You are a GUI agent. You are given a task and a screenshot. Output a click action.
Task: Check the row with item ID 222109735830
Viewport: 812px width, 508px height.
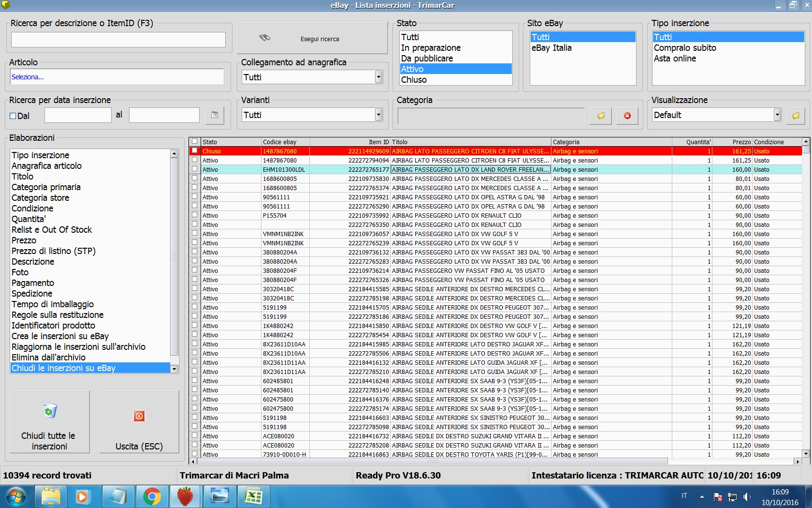click(194, 179)
